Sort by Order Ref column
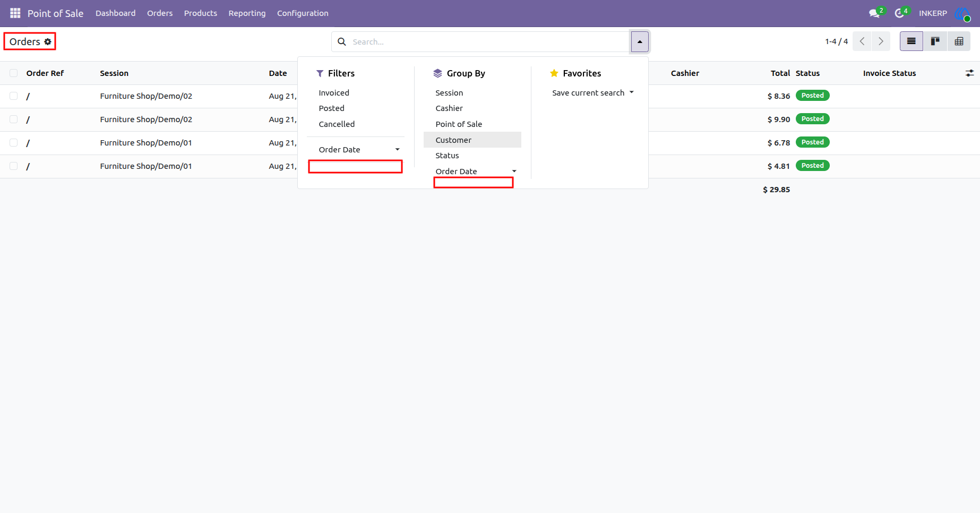The height and width of the screenshot is (513, 980). (x=45, y=73)
